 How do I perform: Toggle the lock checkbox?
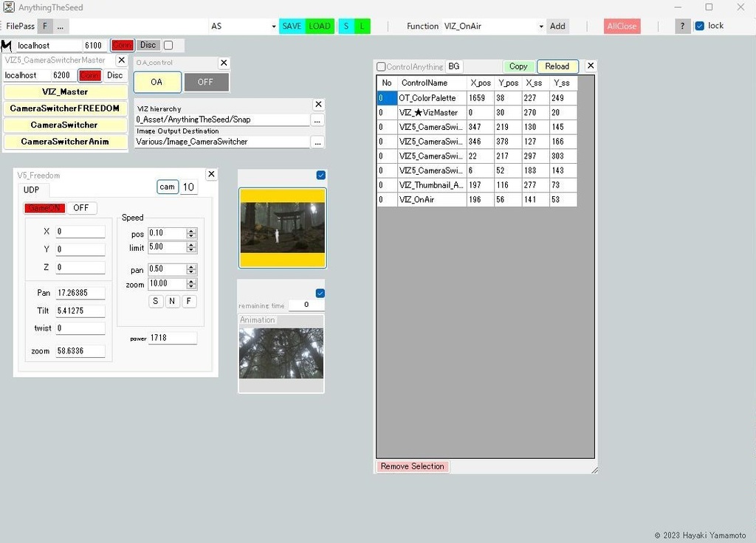[700, 26]
